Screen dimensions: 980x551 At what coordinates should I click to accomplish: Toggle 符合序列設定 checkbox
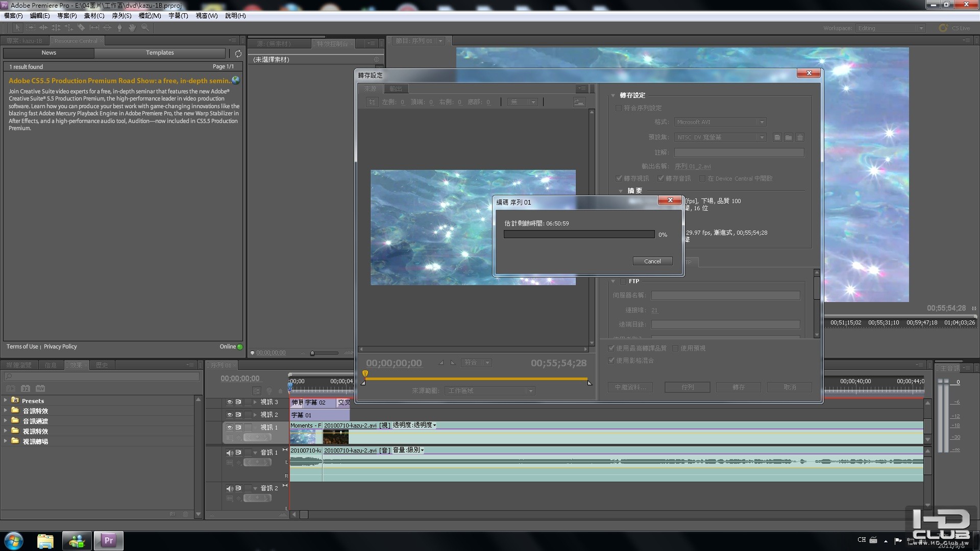pyautogui.click(x=619, y=108)
